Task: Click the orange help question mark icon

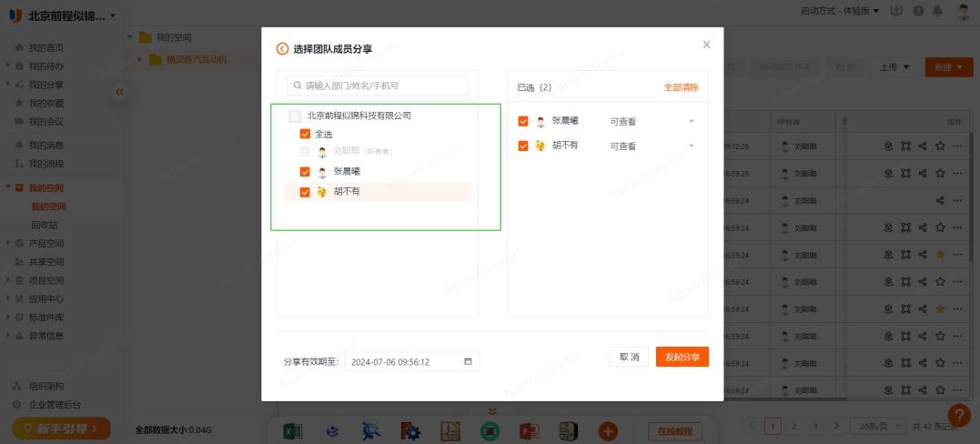Action: click(x=959, y=415)
